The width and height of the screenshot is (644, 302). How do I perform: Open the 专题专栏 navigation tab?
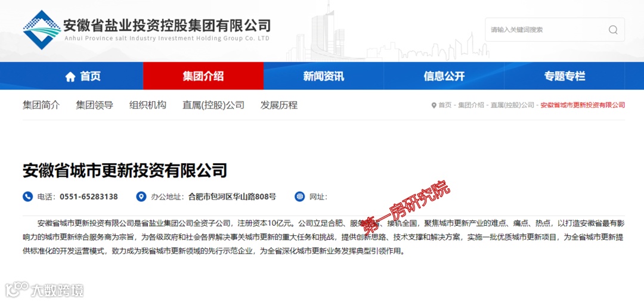(x=564, y=76)
